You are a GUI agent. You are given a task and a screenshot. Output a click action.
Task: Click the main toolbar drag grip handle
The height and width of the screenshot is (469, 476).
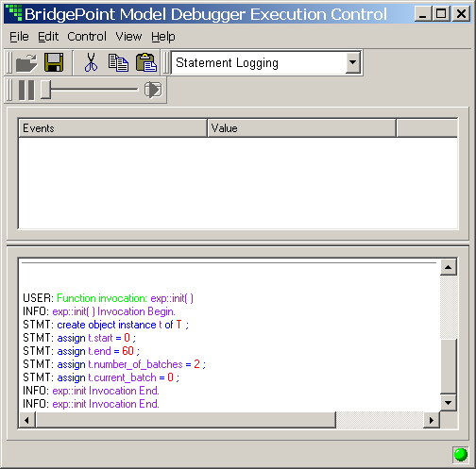tap(9, 62)
